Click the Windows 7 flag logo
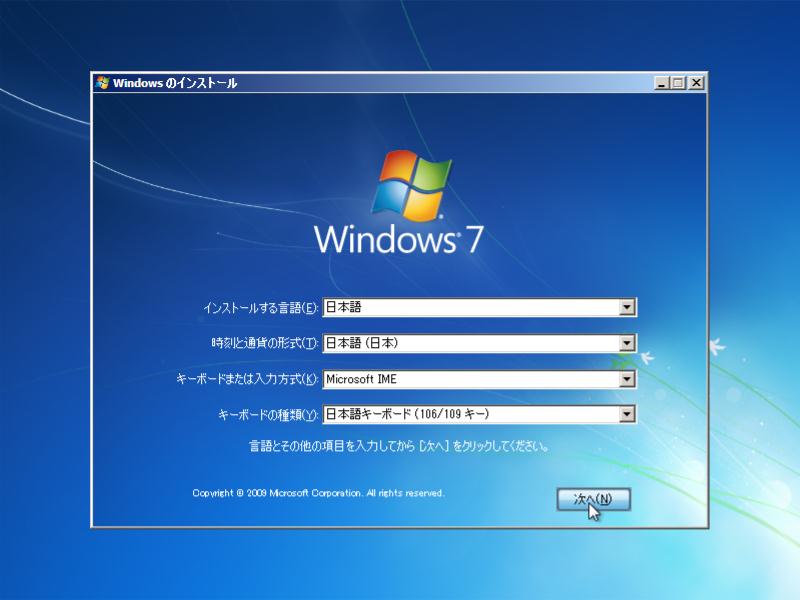 [408, 186]
